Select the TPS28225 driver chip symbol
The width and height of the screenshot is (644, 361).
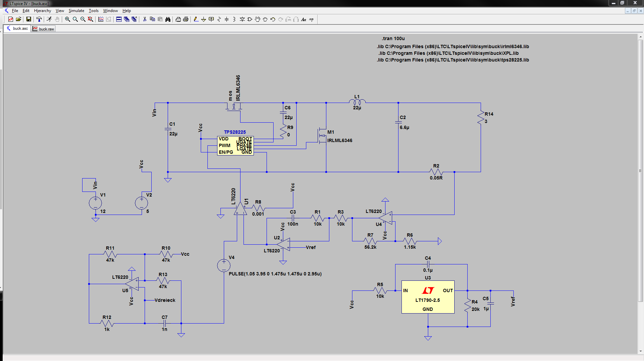coord(235,145)
